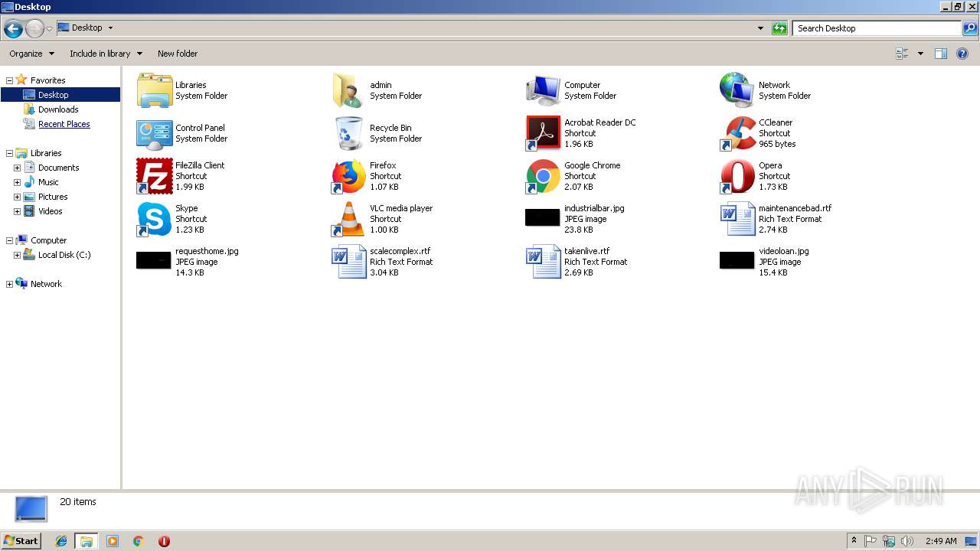The width and height of the screenshot is (980, 551).
Task: Open the view options dropdown arrow
Action: (x=920, y=54)
